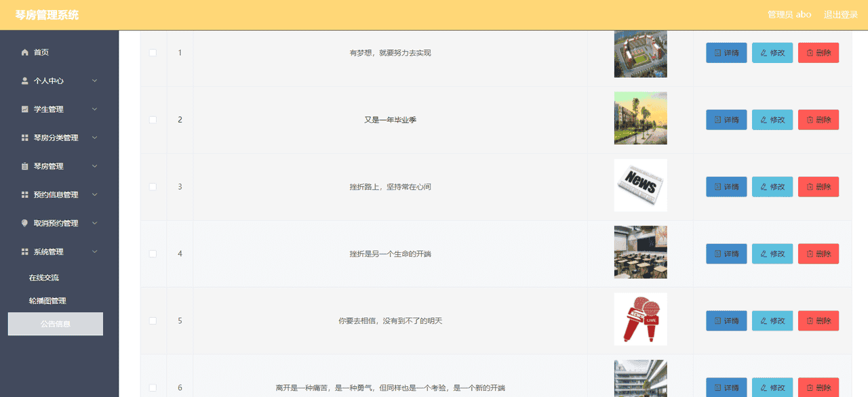
Task: Click the document icon beside 琴房管理
Action: [23, 166]
